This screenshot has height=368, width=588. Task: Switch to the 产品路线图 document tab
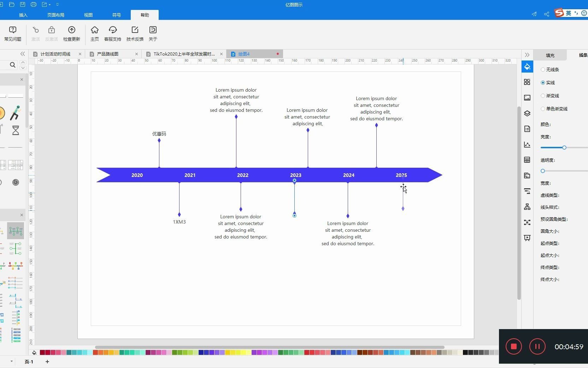click(x=108, y=54)
